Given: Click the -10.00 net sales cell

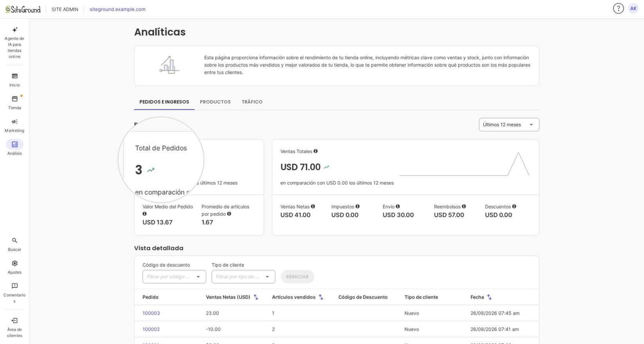Looking at the screenshot, I should [x=213, y=329].
